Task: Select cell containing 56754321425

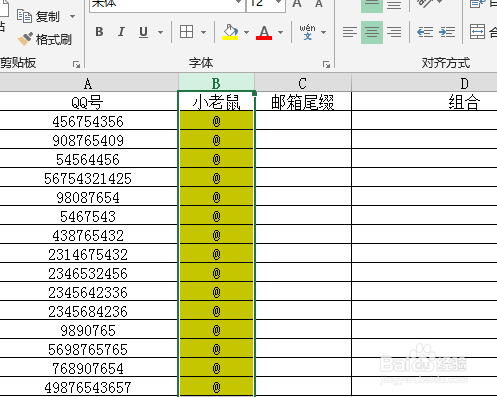Action: tap(88, 178)
